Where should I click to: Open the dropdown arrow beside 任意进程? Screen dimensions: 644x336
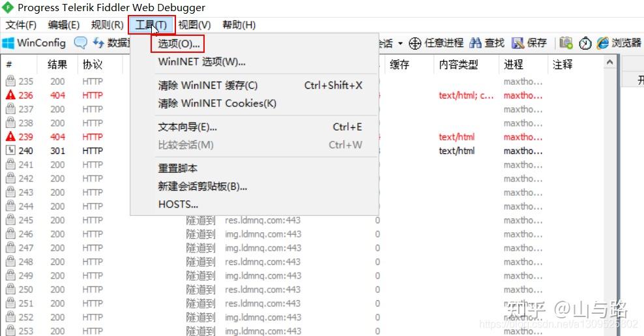400,43
